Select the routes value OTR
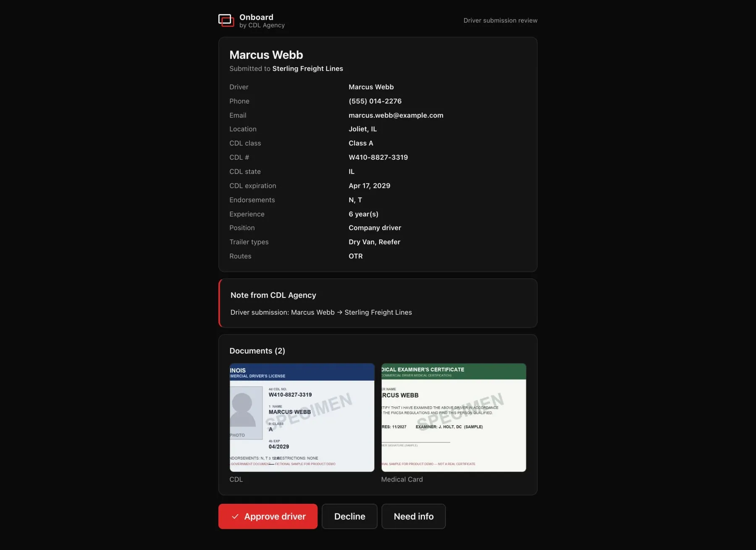This screenshot has width=756, height=550. pos(356,256)
